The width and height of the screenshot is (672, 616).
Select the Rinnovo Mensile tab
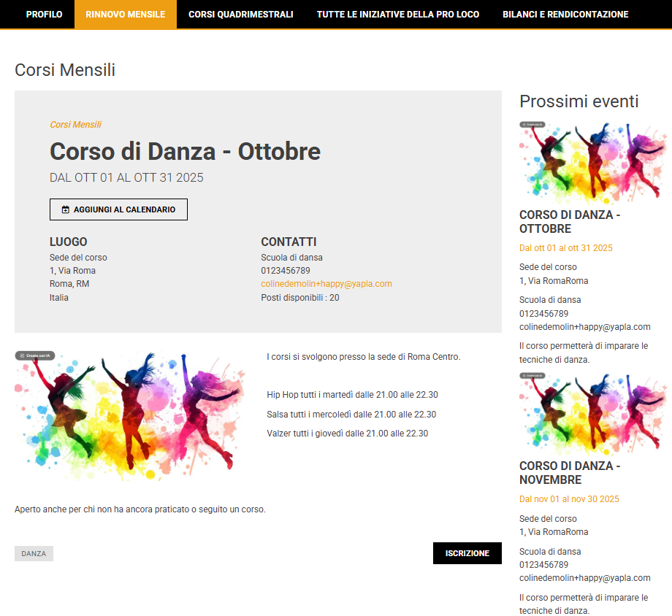(125, 15)
